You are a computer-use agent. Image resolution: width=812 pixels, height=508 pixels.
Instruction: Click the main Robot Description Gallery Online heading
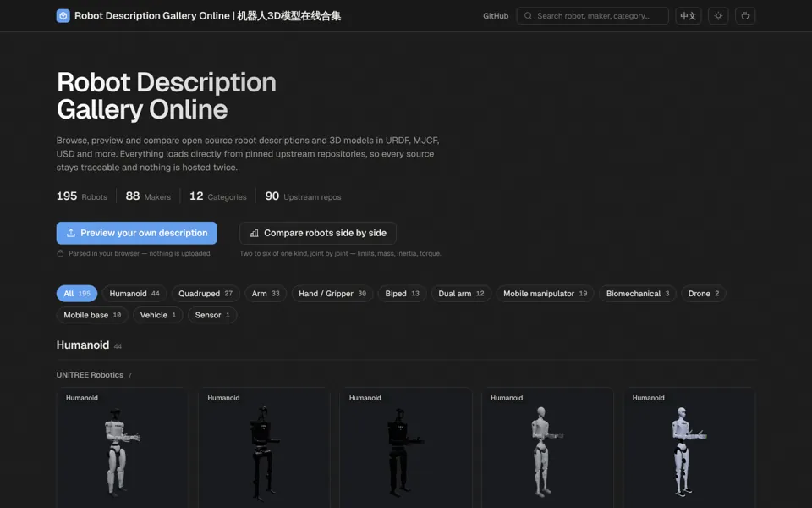coord(167,96)
